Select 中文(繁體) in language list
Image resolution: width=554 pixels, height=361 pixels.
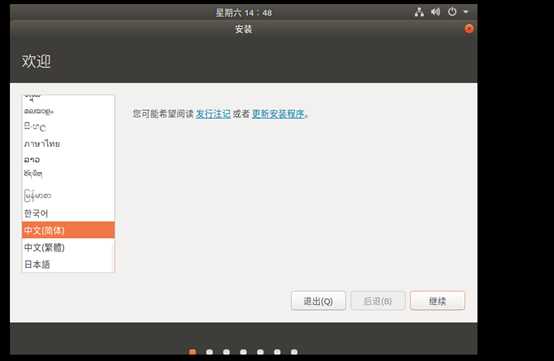68,247
